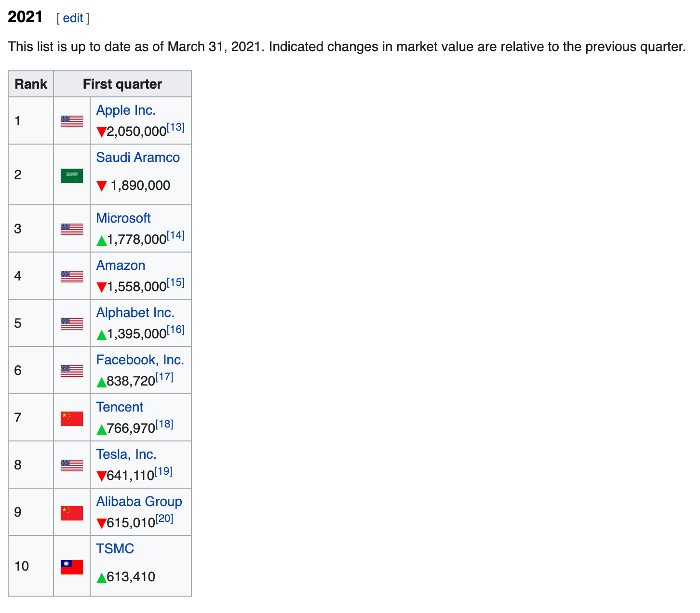Open the Alphabet Inc. link
This screenshot has height=613, width=700.
(x=135, y=313)
